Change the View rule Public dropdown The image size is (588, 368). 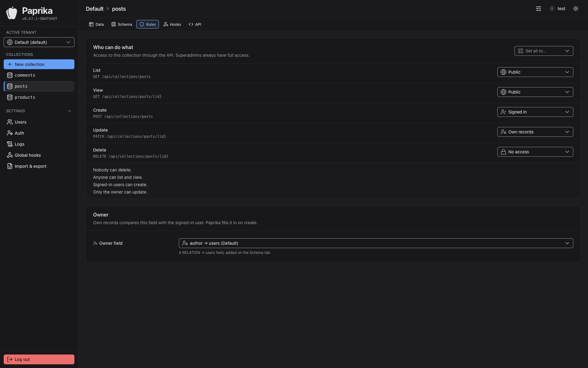535,92
